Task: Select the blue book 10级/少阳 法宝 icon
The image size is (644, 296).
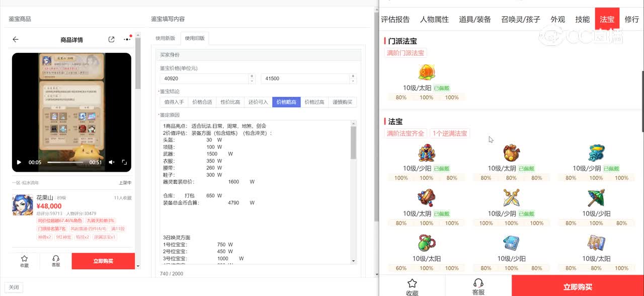Action: [511, 244]
